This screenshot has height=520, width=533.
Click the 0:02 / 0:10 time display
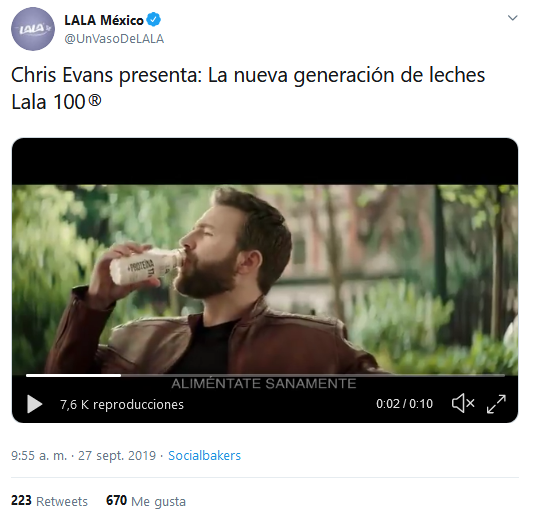pyautogui.click(x=405, y=404)
